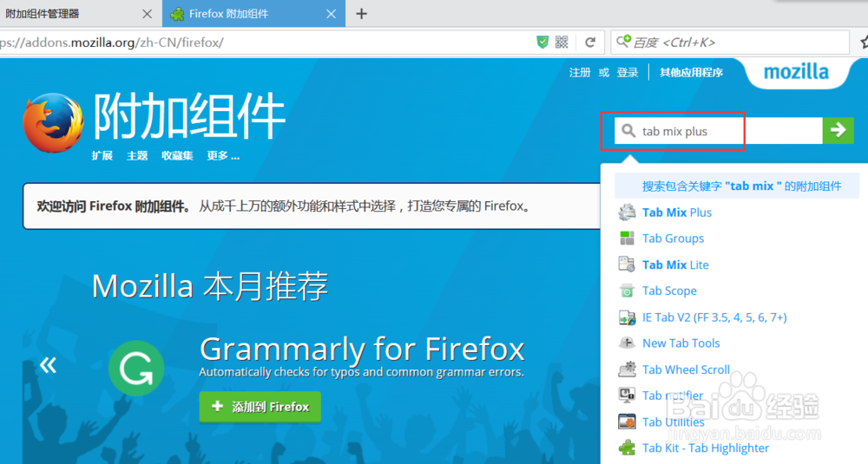
Task: Select Tab Wheel Scroll suggestion
Action: [x=686, y=369]
